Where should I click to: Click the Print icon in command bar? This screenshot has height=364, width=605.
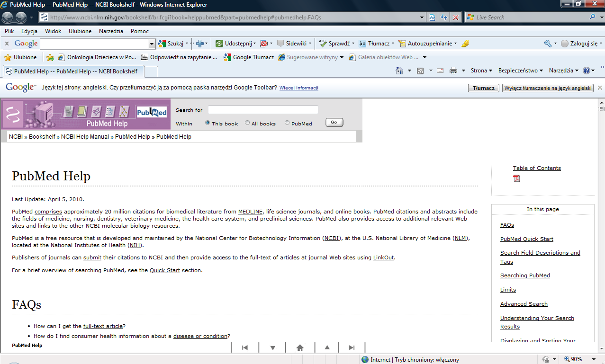click(453, 71)
